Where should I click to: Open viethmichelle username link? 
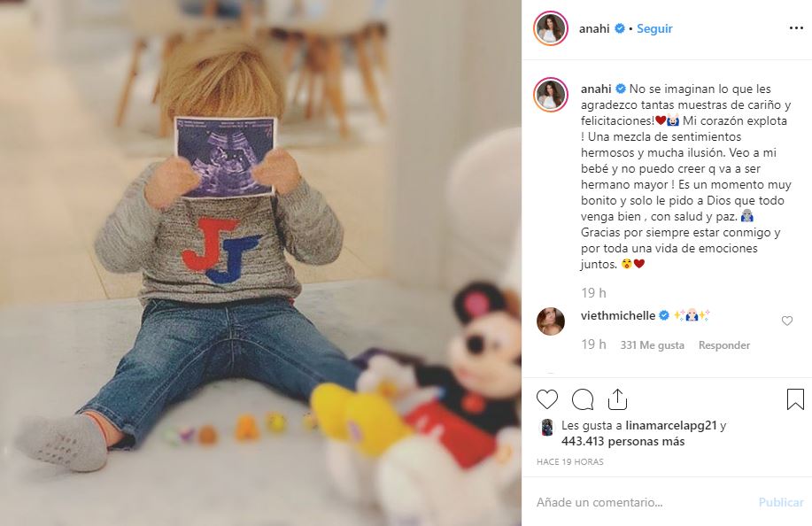[618, 315]
